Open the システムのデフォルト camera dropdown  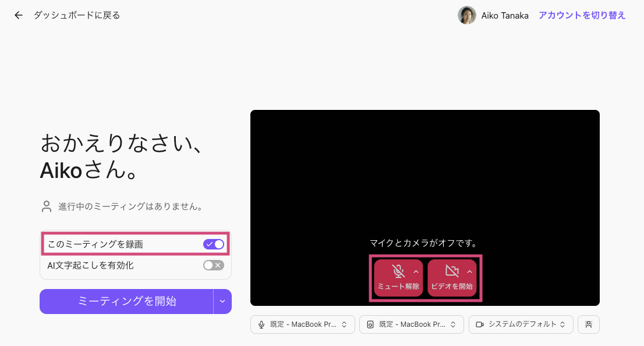(521, 324)
